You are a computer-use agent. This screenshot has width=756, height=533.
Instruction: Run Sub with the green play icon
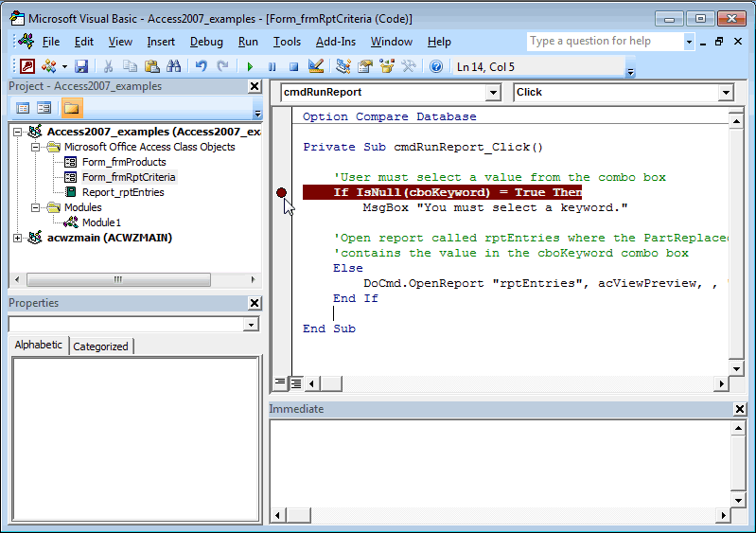[250, 66]
